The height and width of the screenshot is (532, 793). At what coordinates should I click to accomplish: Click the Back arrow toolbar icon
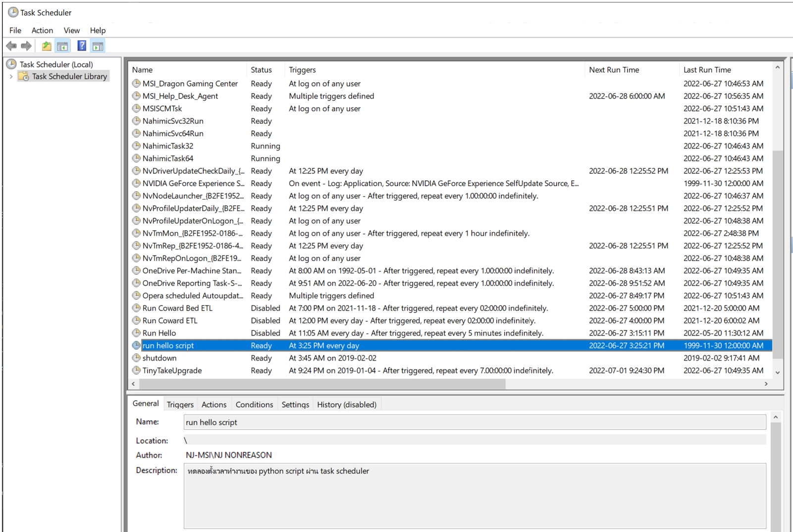coord(11,46)
